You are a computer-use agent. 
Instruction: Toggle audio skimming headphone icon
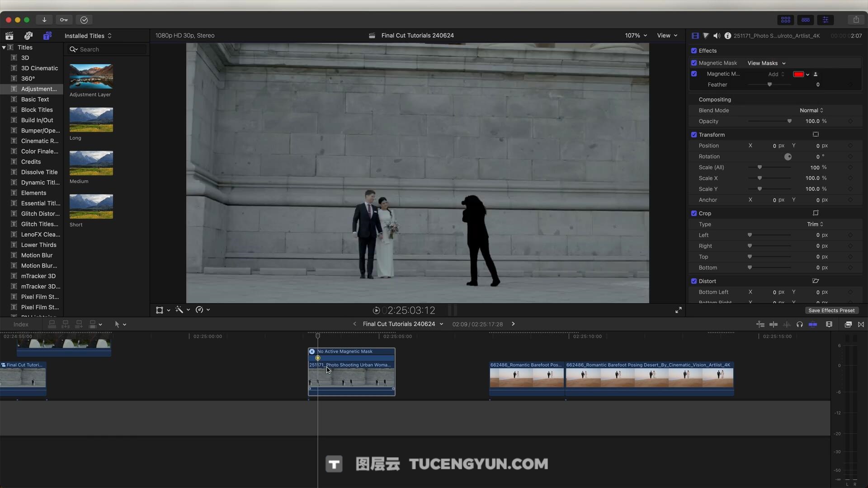pos(800,324)
